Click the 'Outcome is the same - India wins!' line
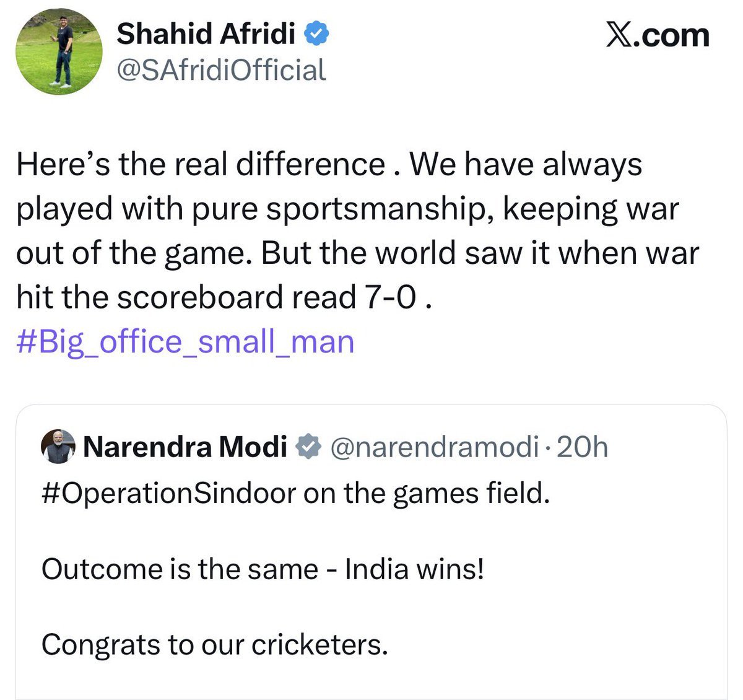The width and height of the screenshot is (743, 700). click(x=263, y=569)
